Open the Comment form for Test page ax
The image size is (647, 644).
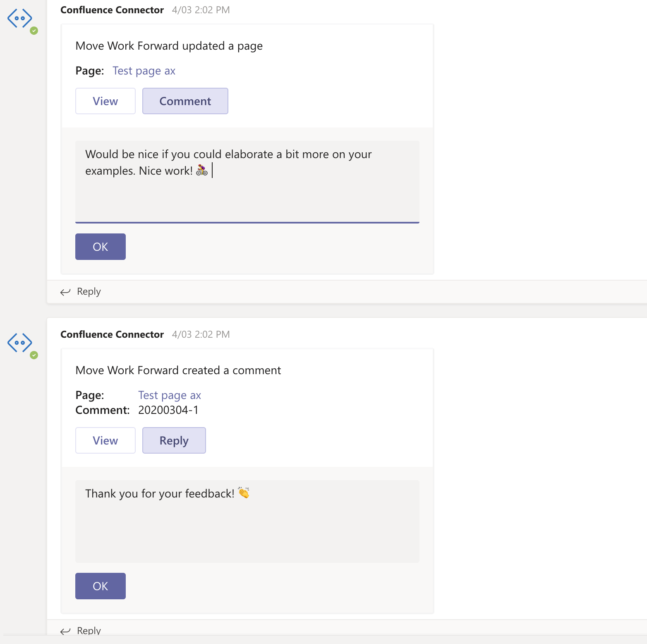click(185, 101)
